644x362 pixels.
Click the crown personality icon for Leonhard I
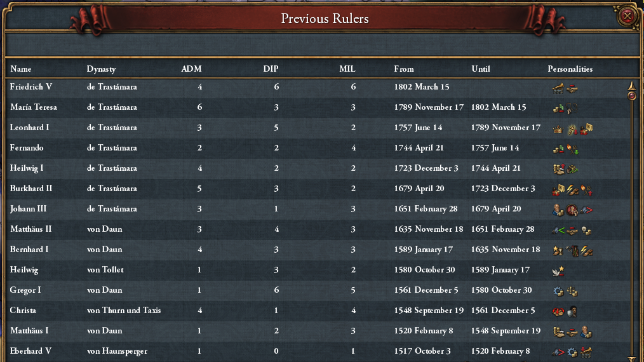tap(558, 128)
